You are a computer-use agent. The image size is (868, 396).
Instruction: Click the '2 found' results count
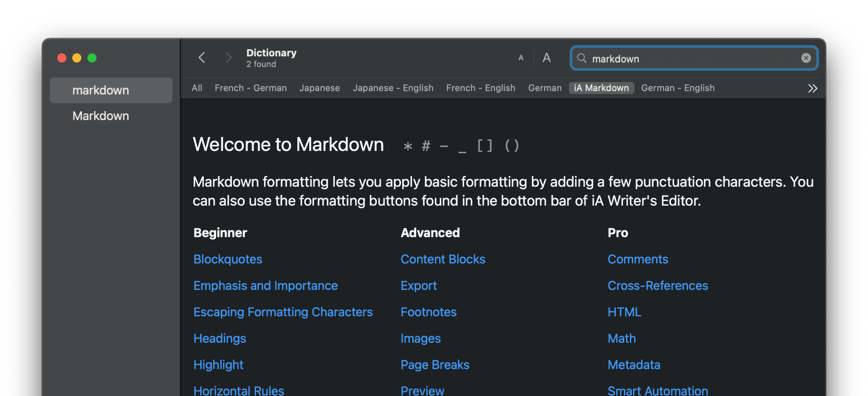click(261, 64)
